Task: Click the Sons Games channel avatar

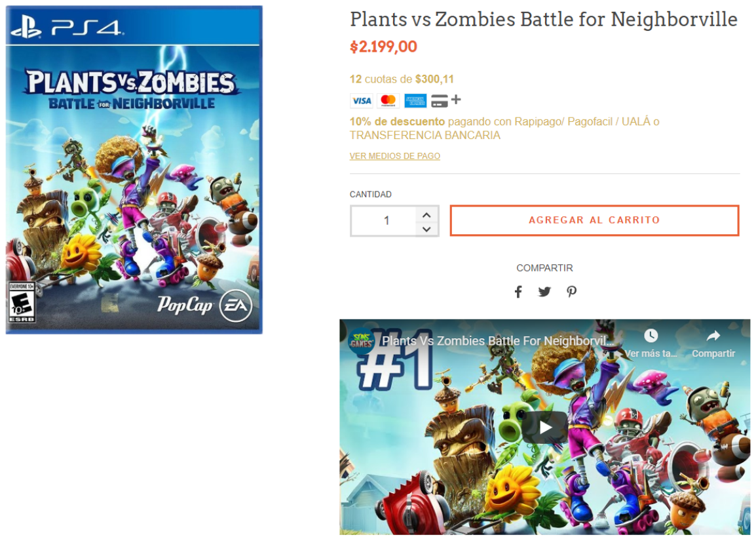Action: [361, 341]
